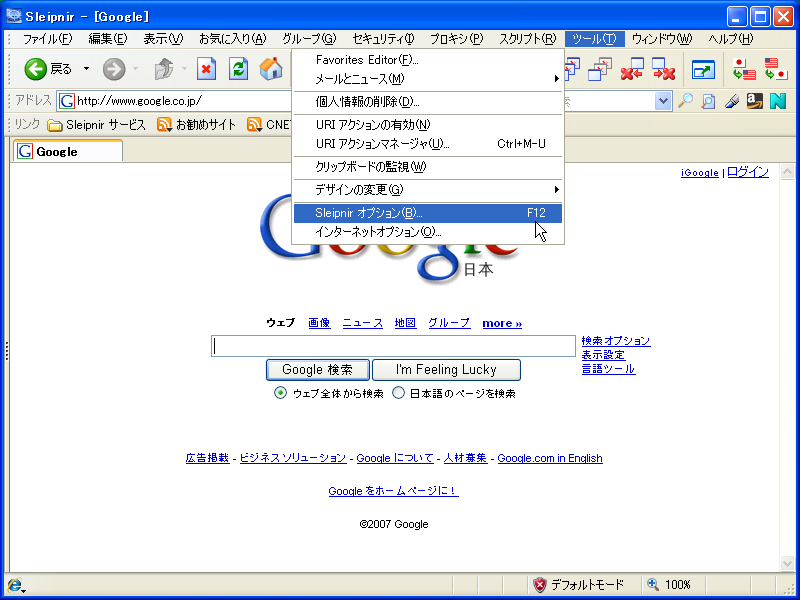
Task: Select the Google tab
Action: [68, 152]
